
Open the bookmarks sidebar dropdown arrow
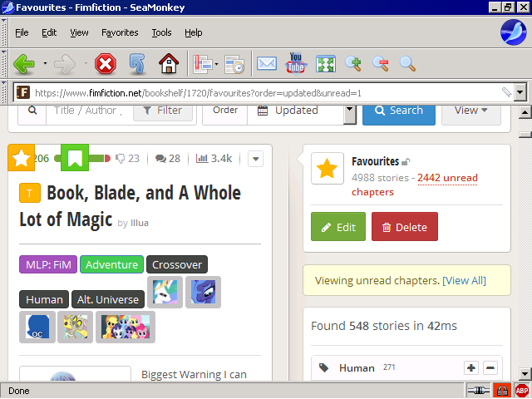pyautogui.click(x=216, y=63)
